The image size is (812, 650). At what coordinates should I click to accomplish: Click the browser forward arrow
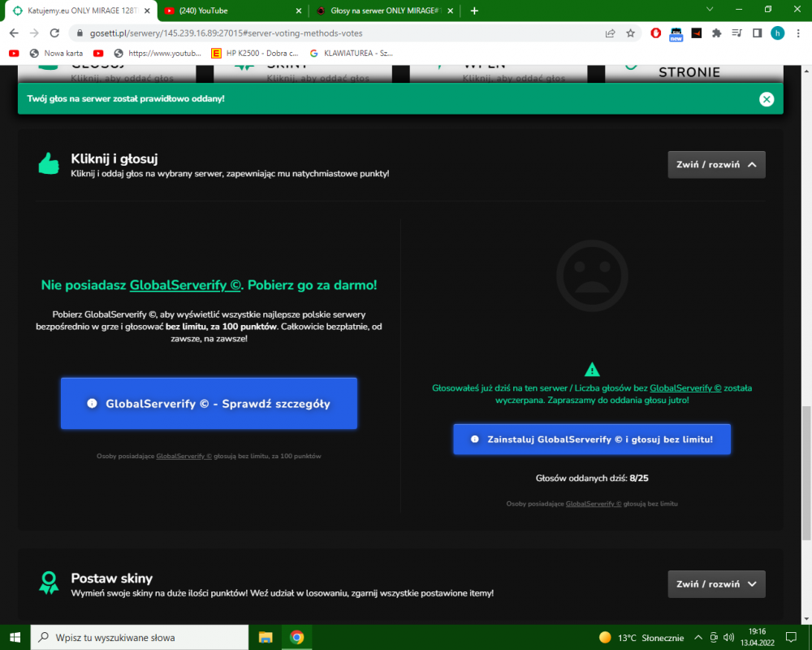pyautogui.click(x=34, y=33)
